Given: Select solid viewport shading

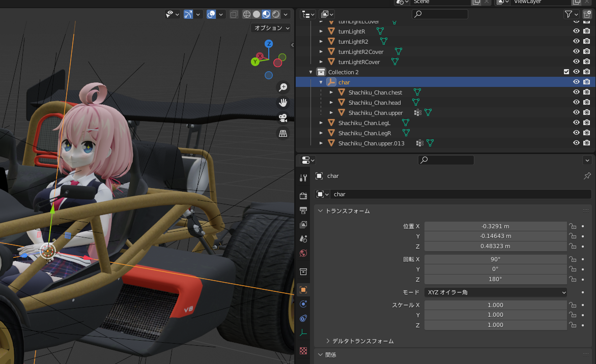Looking at the screenshot, I should 257,14.
